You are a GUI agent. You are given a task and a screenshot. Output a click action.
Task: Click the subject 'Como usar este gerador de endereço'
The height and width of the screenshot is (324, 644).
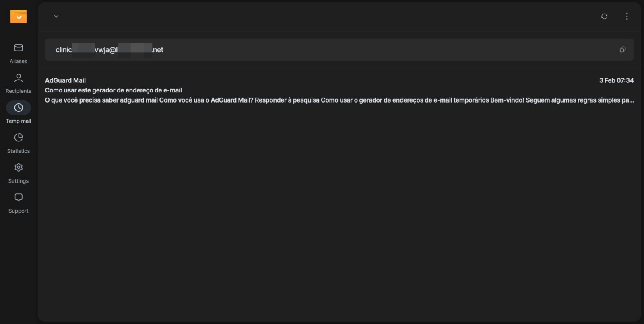(x=114, y=90)
